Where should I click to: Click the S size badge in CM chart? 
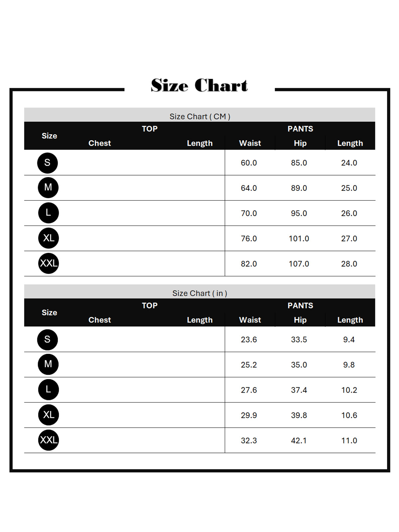click(x=48, y=163)
